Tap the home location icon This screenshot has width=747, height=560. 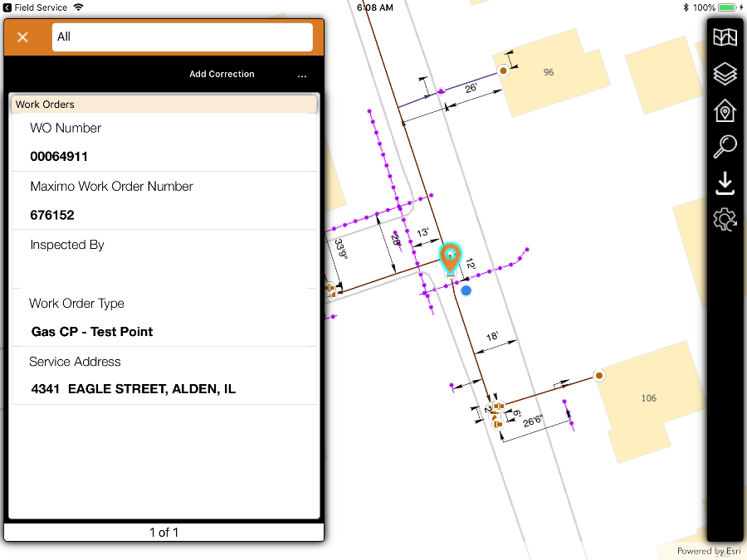[725, 110]
